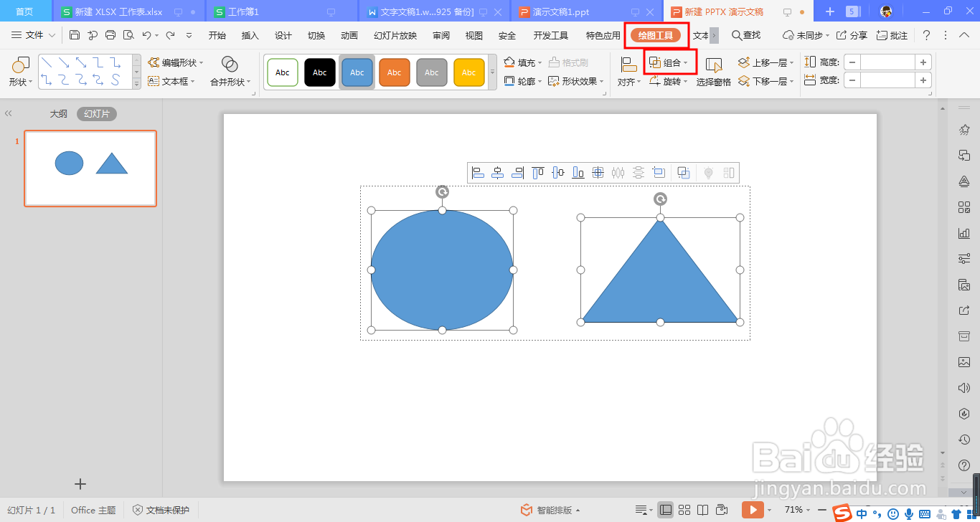Image resolution: width=980 pixels, height=522 pixels.
Task: Open the 开始 ribbon tab
Action: pyautogui.click(x=217, y=35)
